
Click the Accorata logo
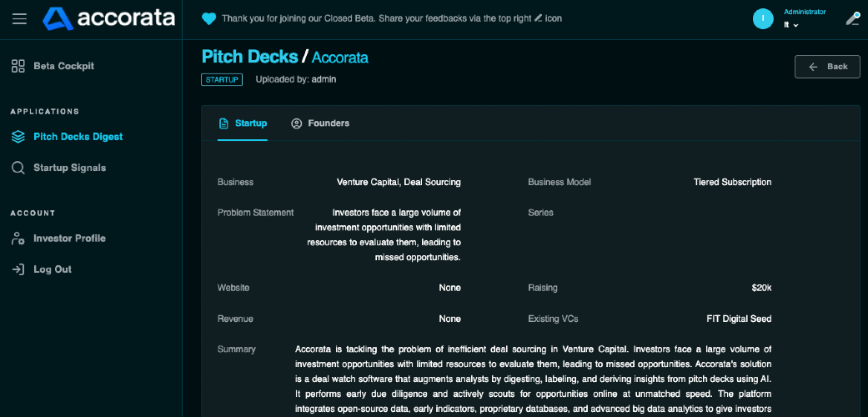109,19
